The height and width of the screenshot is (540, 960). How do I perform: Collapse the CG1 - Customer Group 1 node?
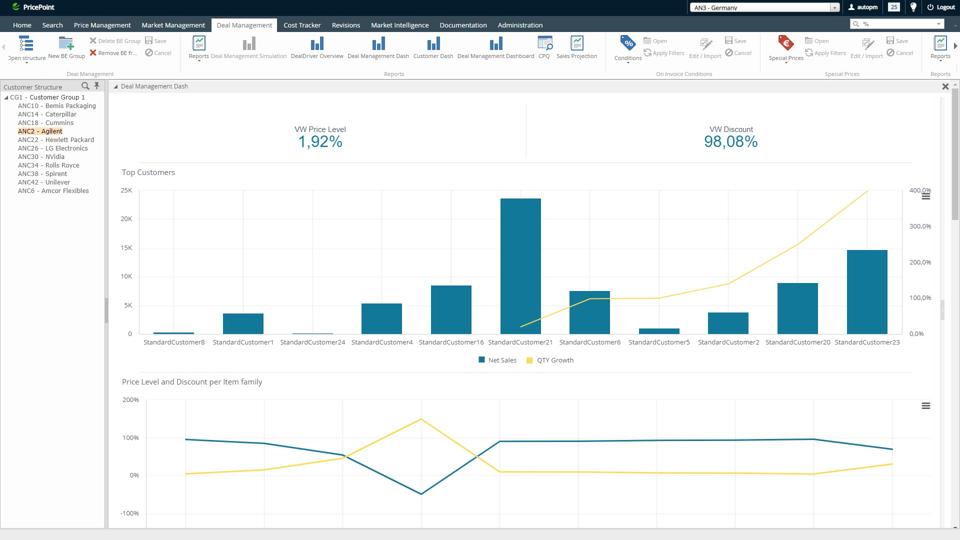pos(5,97)
